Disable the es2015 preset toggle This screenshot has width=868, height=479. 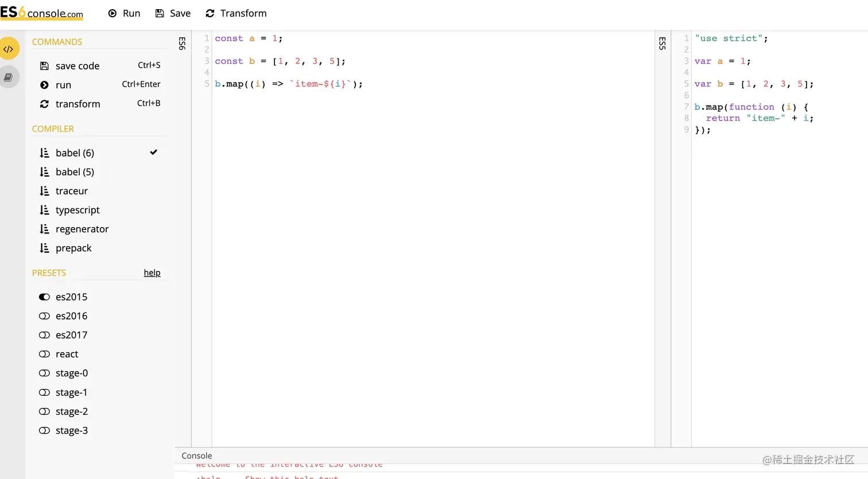click(44, 297)
